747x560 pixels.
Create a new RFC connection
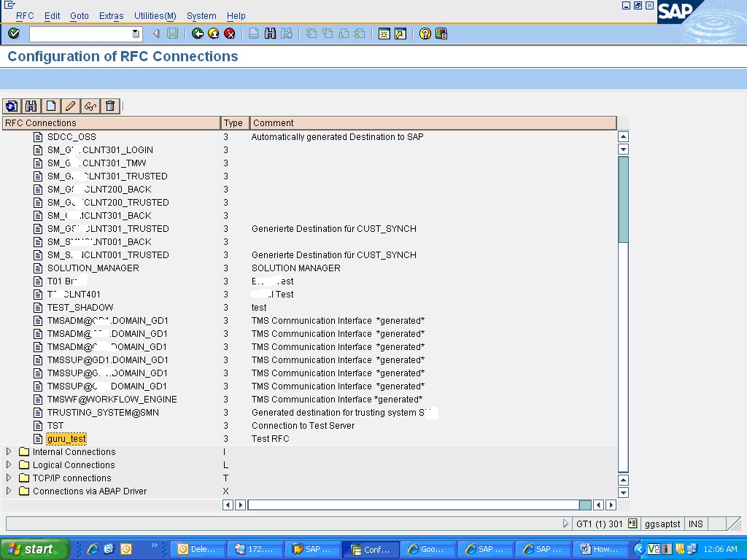click(50, 106)
